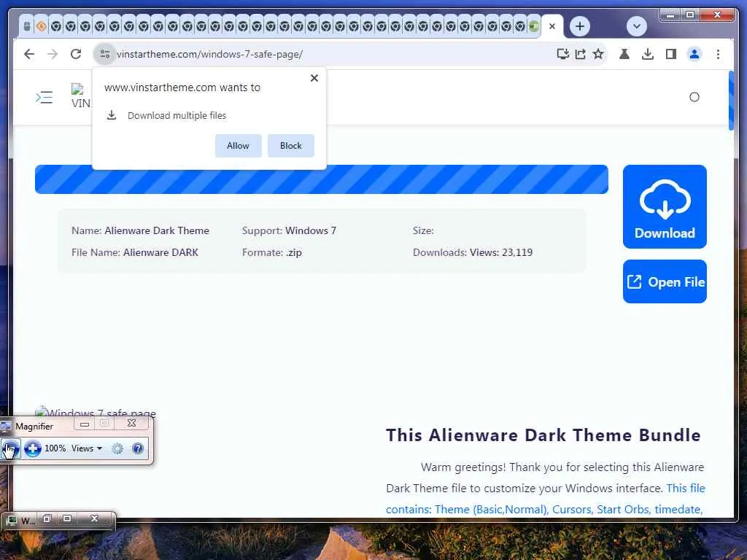Click the striped blue progress bar
747x560 pixels.
(x=322, y=179)
